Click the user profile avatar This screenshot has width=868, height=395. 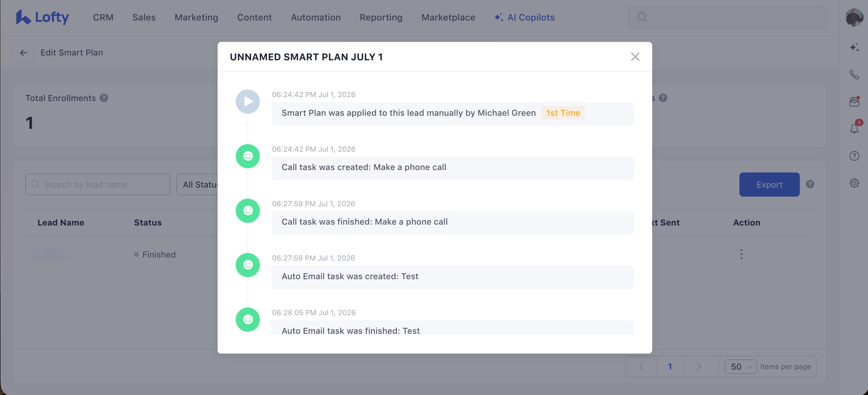[854, 17]
